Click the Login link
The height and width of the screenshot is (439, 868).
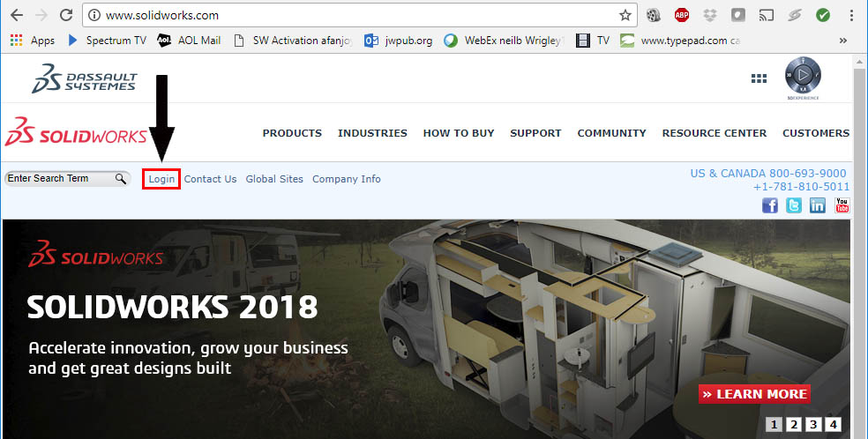point(161,179)
